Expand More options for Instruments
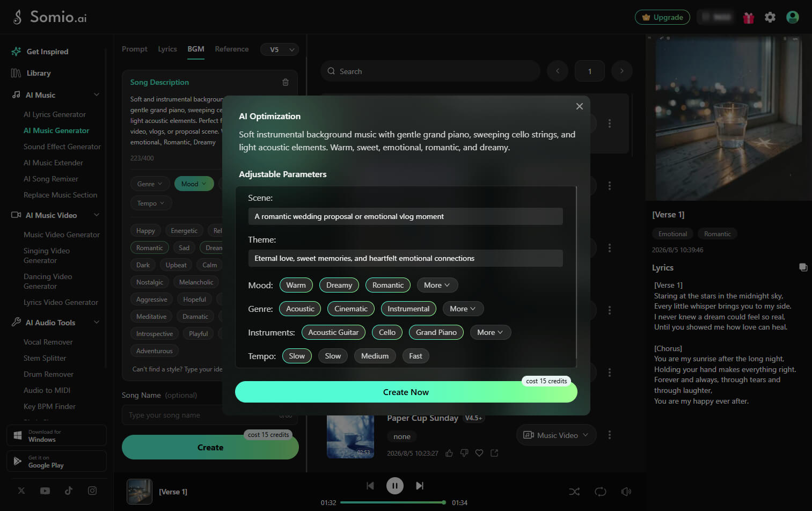The height and width of the screenshot is (511, 812). [490, 332]
